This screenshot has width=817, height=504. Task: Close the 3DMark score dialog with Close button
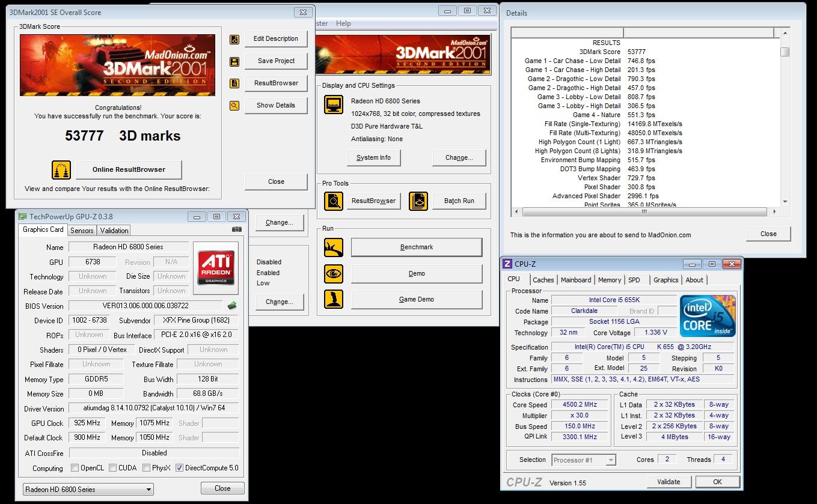[x=276, y=182]
